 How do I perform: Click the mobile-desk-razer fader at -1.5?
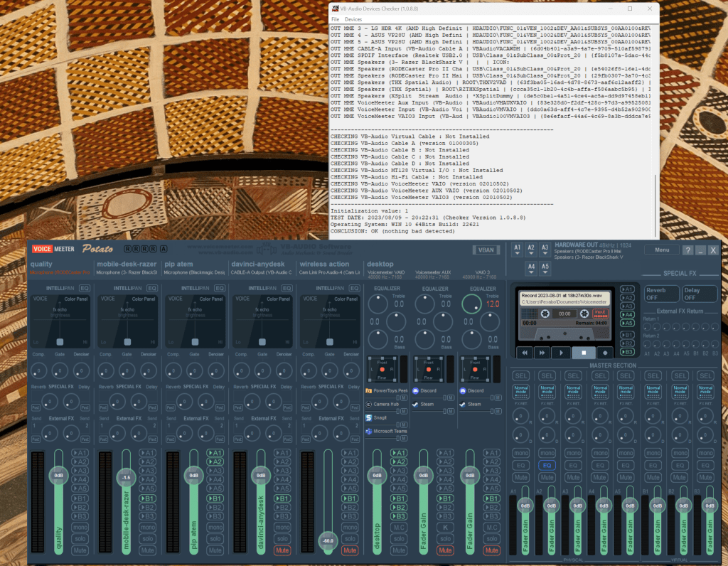click(x=126, y=477)
